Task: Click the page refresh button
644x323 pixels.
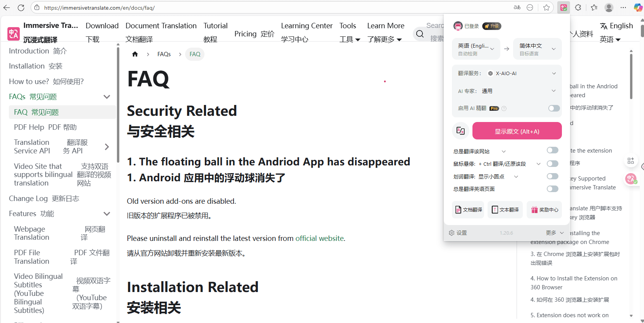Action: pos(21,8)
